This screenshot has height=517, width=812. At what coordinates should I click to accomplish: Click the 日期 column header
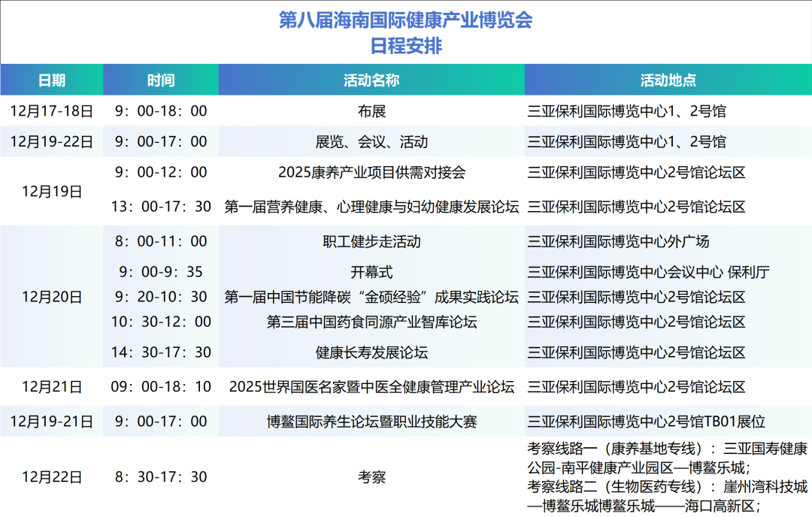click(x=52, y=80)
